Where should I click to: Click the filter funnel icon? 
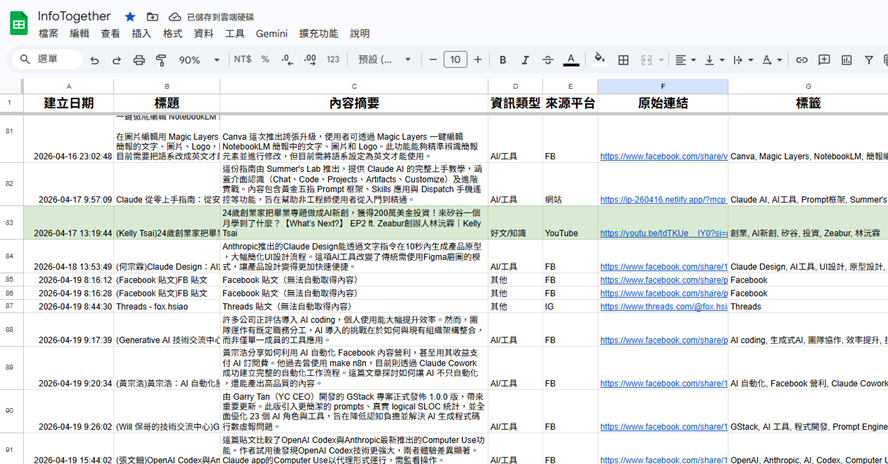869,59
